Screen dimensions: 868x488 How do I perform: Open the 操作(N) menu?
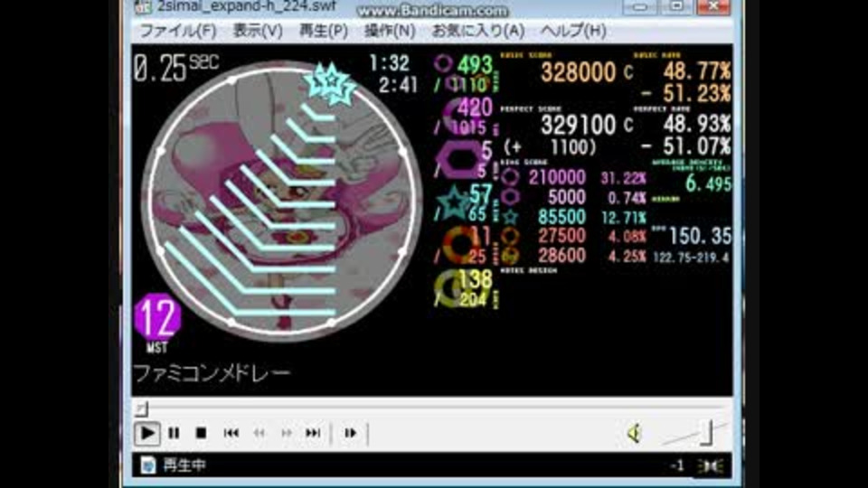[x=390, y=31]
